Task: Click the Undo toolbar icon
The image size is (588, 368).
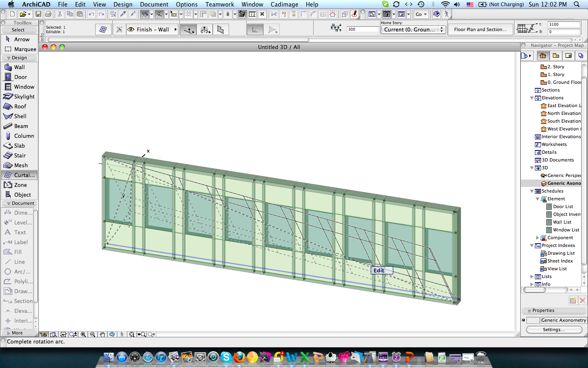Action: click(x=91, y=14)
